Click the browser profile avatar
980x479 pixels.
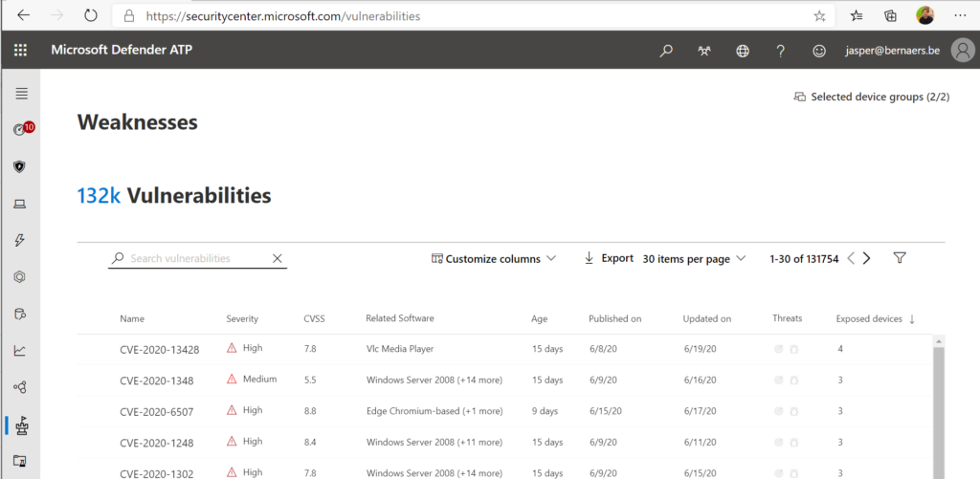[925, 15]
